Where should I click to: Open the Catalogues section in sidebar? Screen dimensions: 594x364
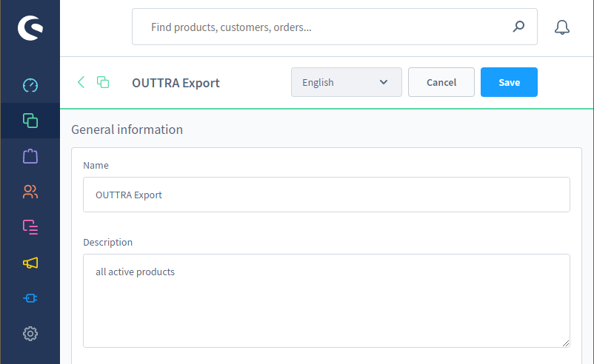point(30,121)
